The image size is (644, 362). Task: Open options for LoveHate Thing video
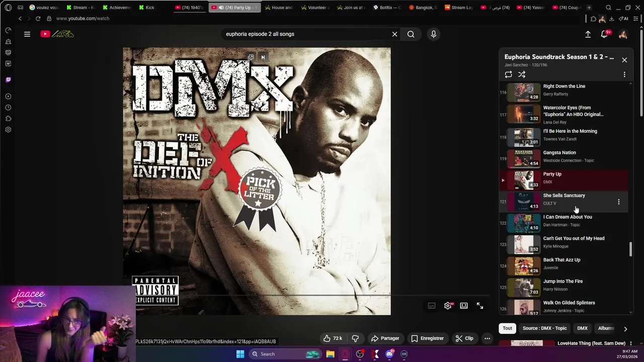click(x=630, y=343)
